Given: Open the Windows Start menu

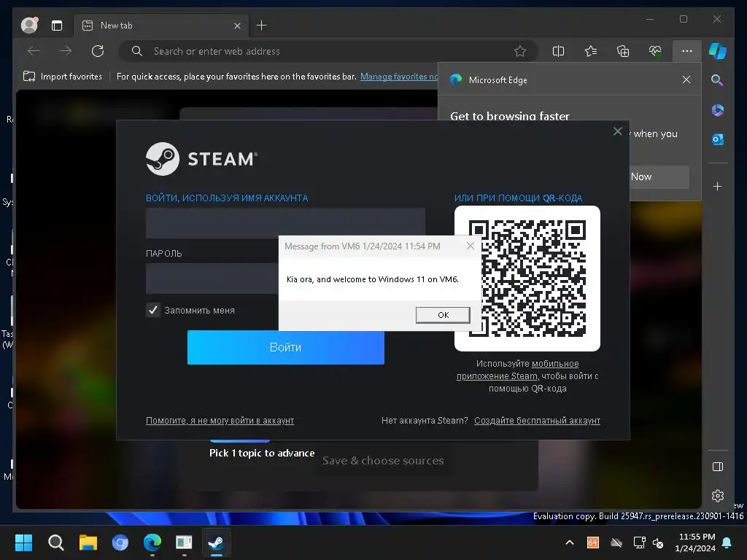Looking at the screenshot, I should point(24,542).
